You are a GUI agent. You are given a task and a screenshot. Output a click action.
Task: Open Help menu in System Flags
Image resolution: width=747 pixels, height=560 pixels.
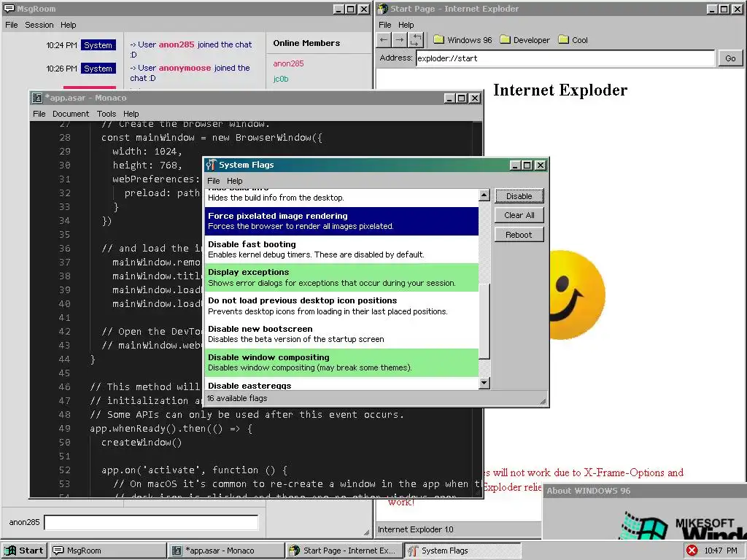click(x=234, y=181)
